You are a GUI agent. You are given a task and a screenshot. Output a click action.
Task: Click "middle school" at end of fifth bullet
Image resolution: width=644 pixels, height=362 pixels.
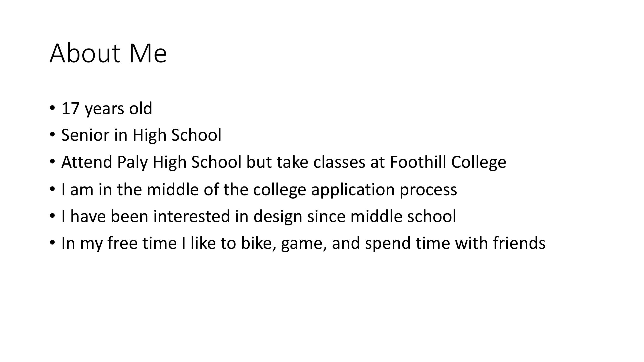[403, 216]
